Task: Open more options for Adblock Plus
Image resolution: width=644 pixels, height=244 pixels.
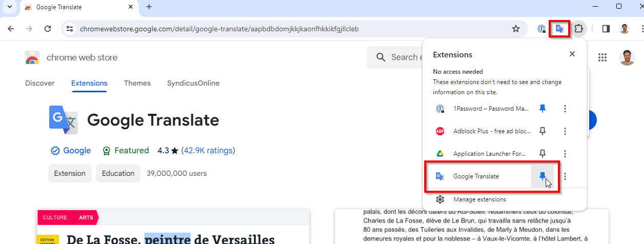Action: [565, 131]
